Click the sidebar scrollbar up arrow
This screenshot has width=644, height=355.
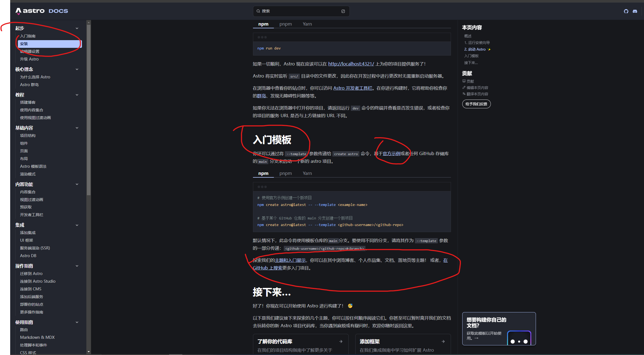[x=89, y=23]
